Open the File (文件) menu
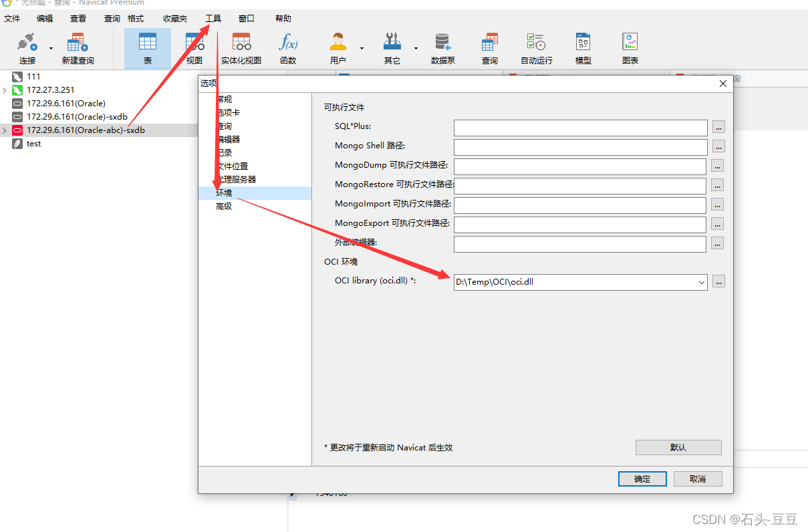Viewport: 808px width, 532px height. [x=12, y=19]
